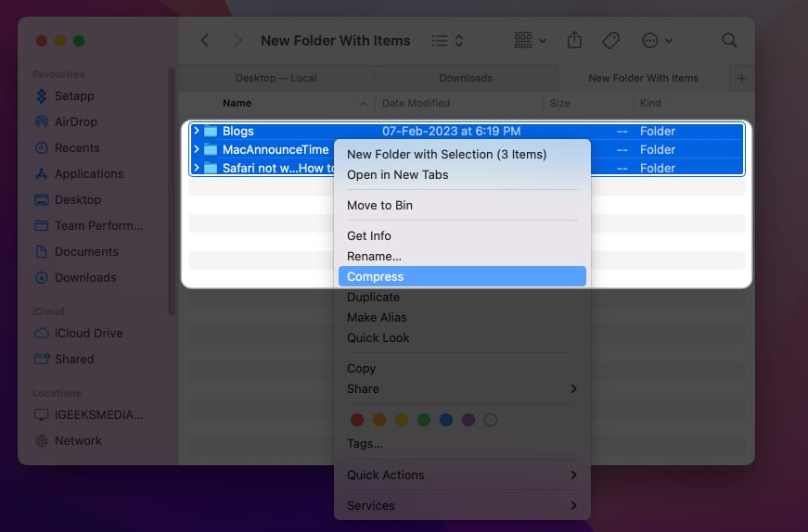This screenshot has width=808, height=532.
Task: Choose Move to Bin
Action: click(x=462, y=205)
